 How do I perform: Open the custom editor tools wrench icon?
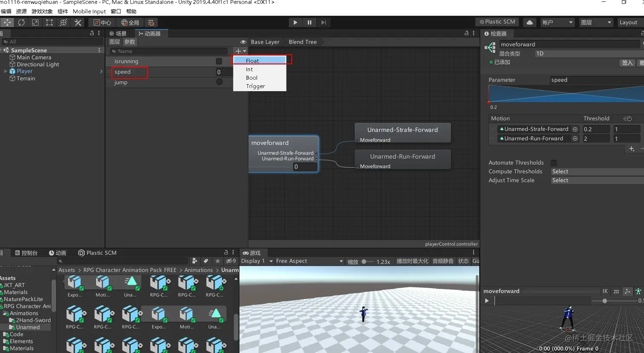(x=78, y=23)
